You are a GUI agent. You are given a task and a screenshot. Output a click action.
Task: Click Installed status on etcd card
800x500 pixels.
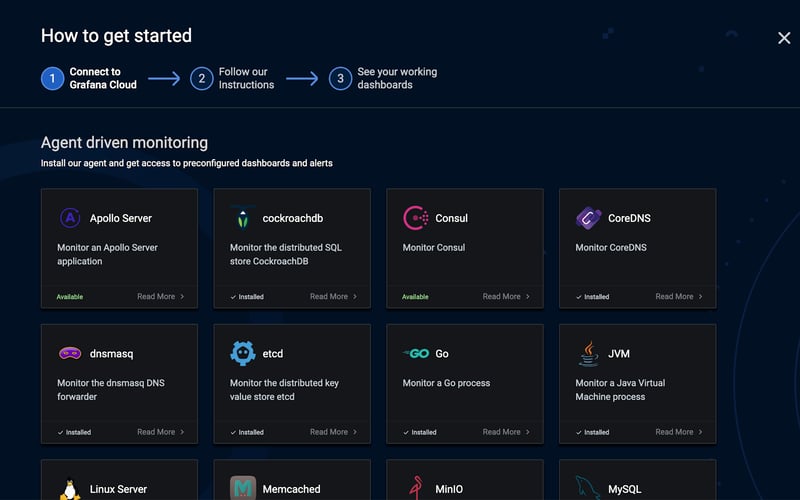(247, 432)
